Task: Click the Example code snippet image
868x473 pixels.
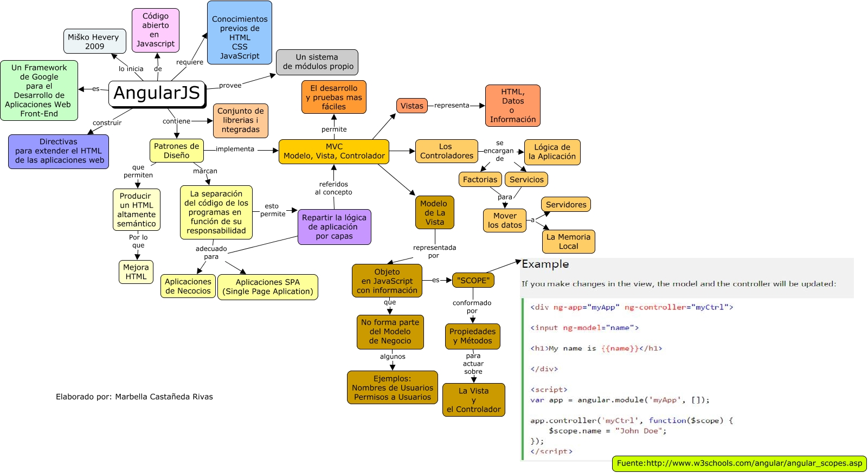Action: click(x=686, y=359)
